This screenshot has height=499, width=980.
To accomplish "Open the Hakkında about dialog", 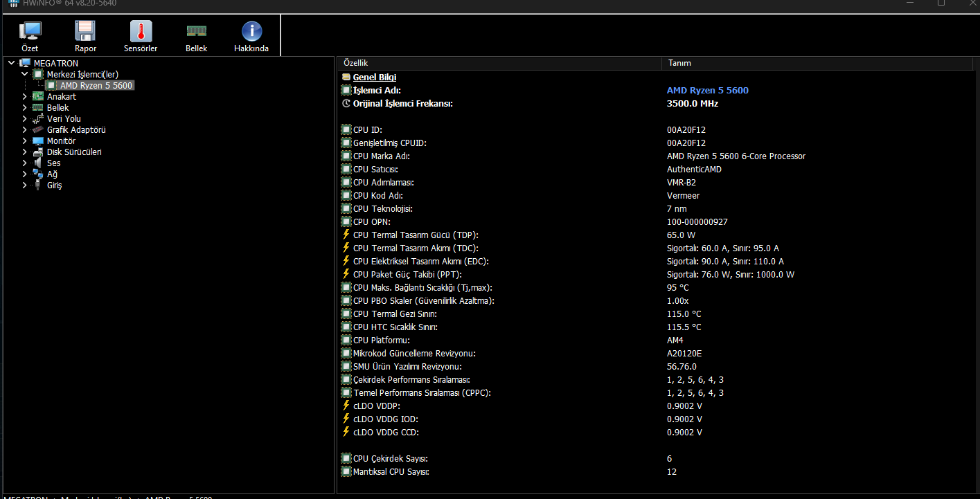I will coord(251,36).
